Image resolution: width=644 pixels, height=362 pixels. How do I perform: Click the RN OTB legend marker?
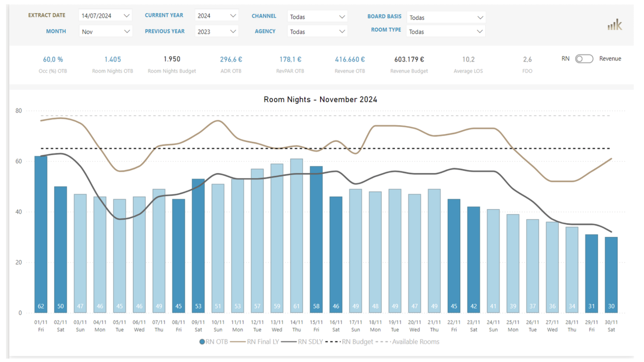coord(202,342)
